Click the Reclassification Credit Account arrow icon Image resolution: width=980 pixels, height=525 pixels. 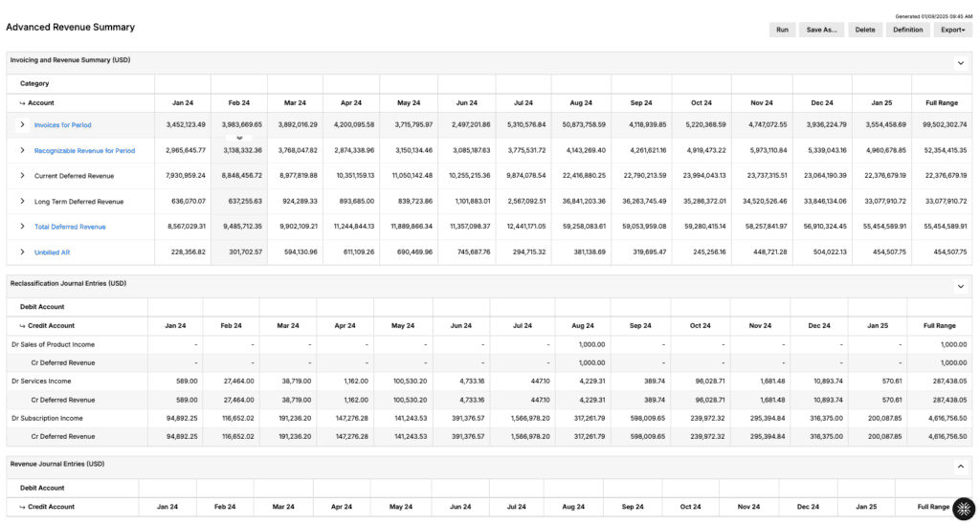23,326
